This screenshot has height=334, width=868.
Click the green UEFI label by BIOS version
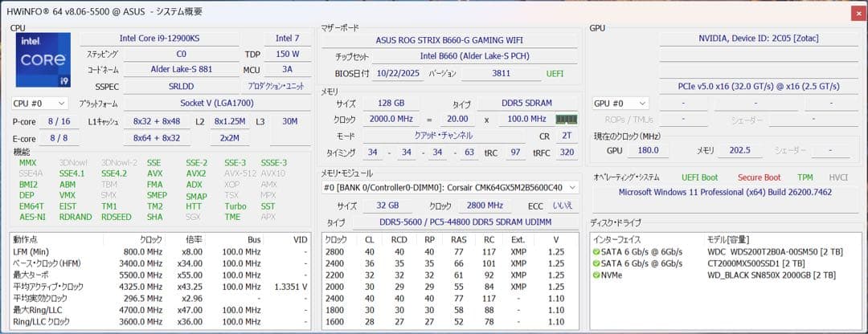pos(555,73)
